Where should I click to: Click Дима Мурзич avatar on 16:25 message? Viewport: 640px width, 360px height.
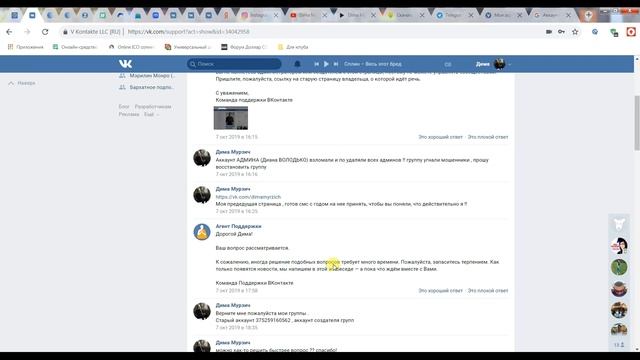[202, 195]
